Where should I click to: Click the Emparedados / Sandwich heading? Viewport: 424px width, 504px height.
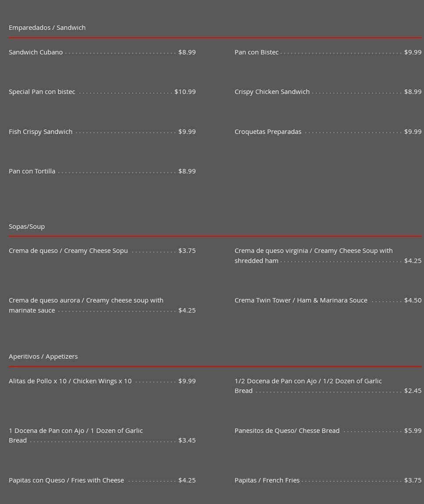point(47,28)
